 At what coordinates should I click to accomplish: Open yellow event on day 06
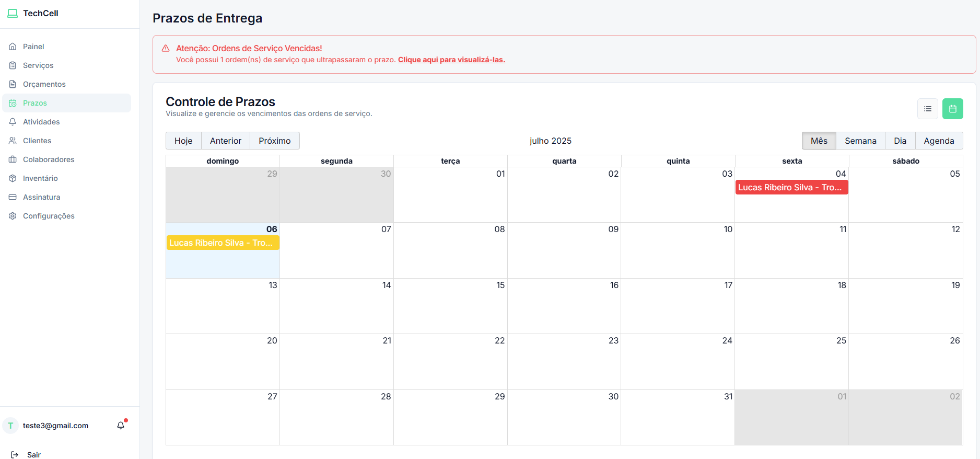(223, 243)
